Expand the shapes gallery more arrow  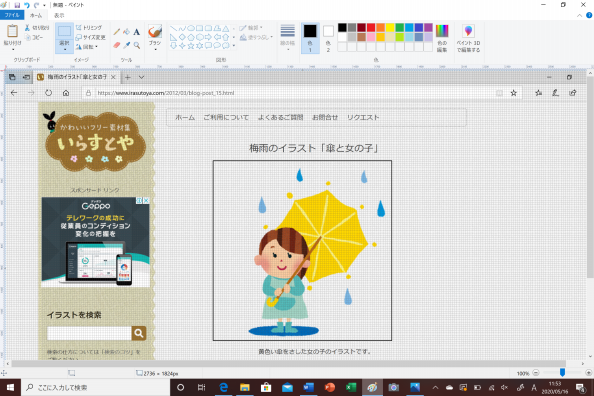tap(234, 46)
